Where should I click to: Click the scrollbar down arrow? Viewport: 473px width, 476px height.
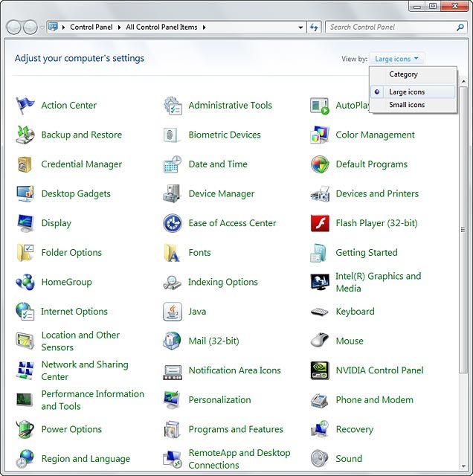coord(463,466)
